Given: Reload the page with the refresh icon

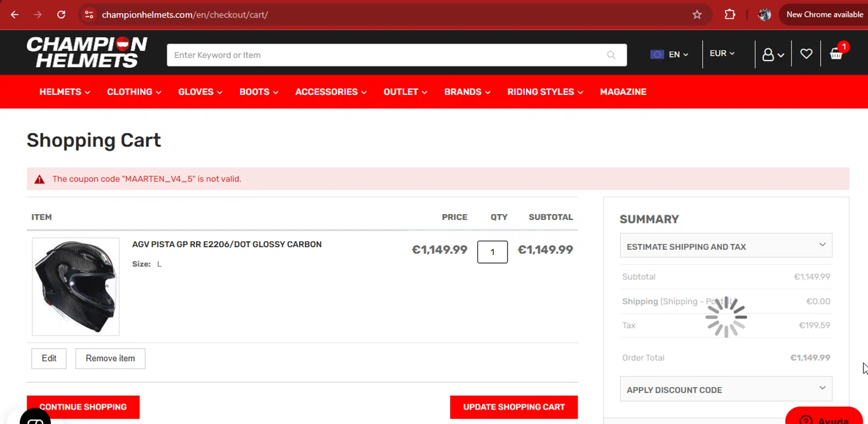Looking at the screenshot, I should [61, 14].
